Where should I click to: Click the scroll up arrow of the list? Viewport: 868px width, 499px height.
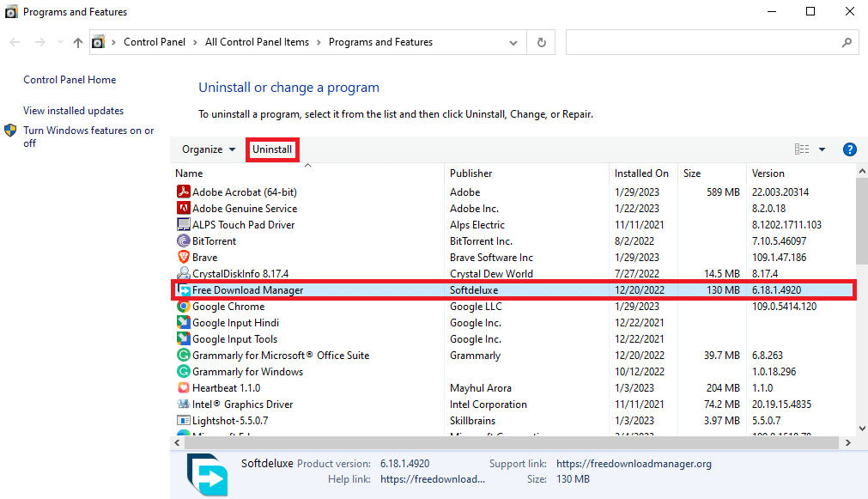pos(862,172)
